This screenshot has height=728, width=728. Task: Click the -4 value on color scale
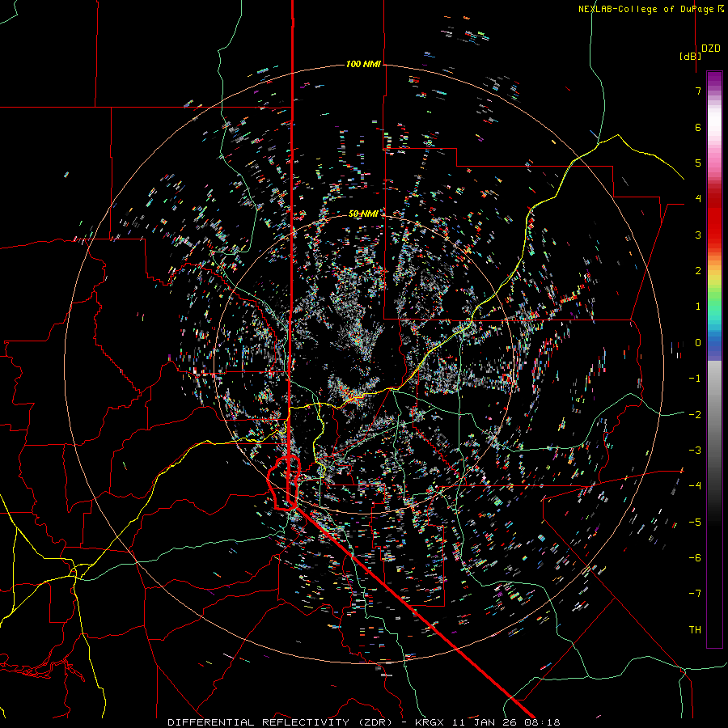695,485
